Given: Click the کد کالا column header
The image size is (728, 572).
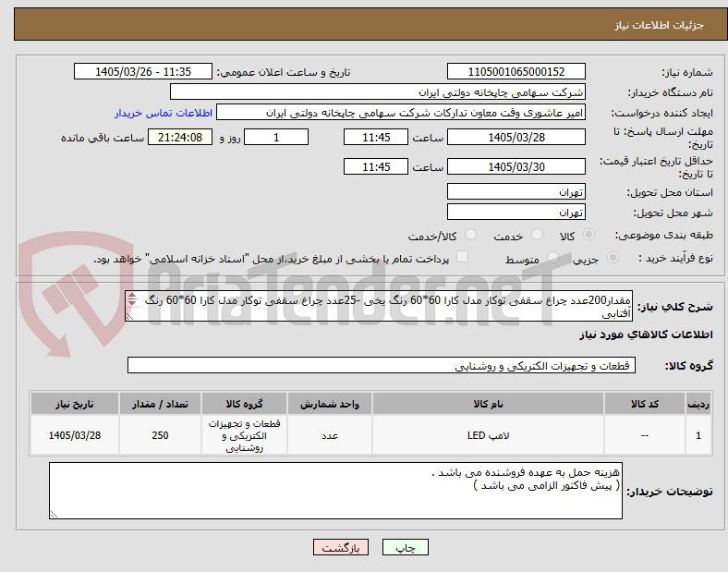Looking at the screenshot, I should click(x=645, y=404).
